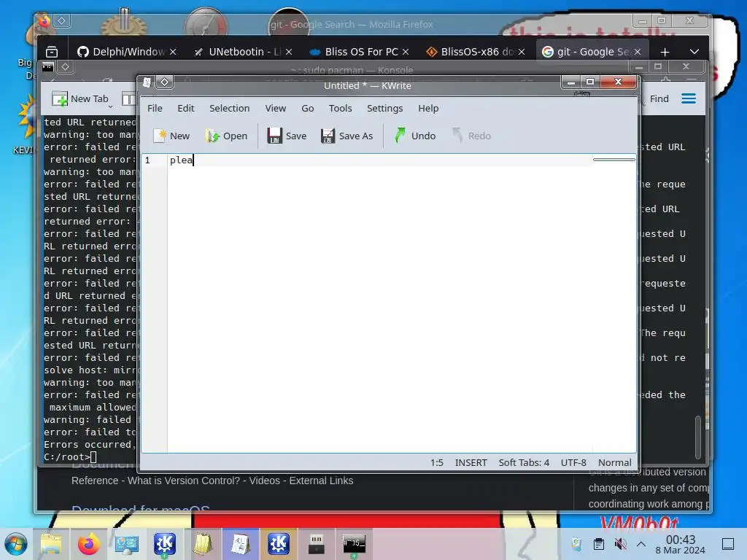Open the View menu in KWrite
This screenshot has height=560, width=747.
point(275,108)
